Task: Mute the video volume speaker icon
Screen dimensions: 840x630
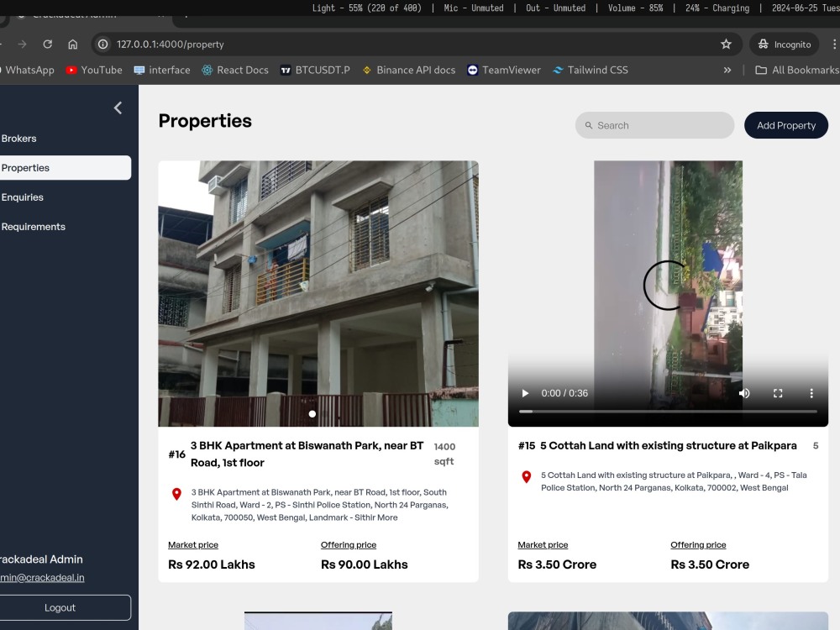Action: click(x=744, y=393)
